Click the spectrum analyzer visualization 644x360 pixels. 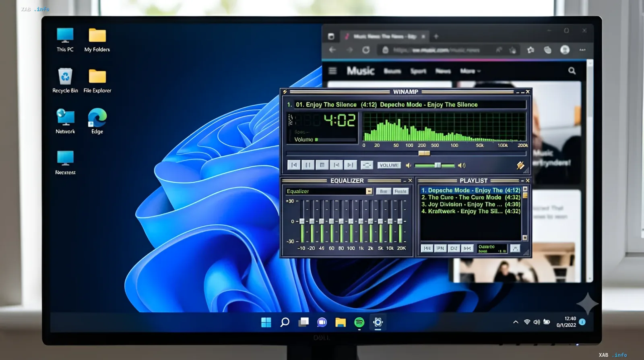pyautogui.click(x=444, y=127)
